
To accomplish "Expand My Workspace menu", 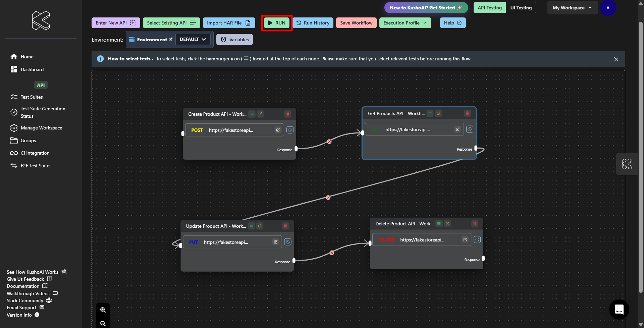I will [572, 8].
